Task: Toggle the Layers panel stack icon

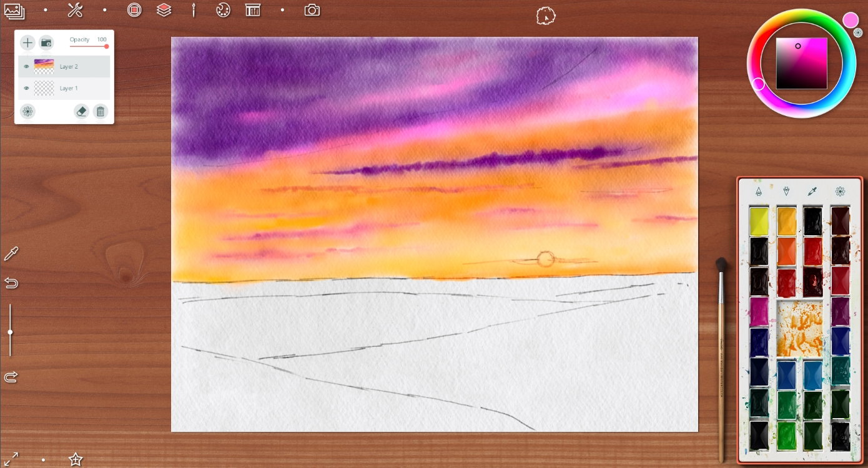Action: coord(164,10)
